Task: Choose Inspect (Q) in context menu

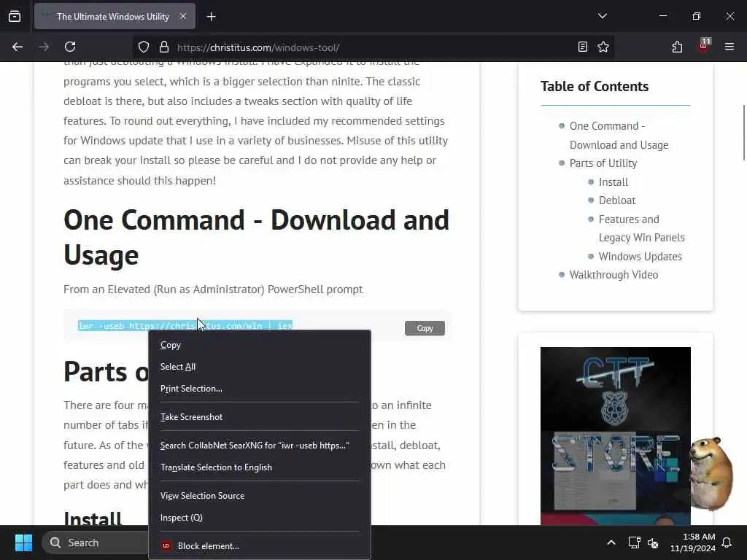Action: pos(260,518)
